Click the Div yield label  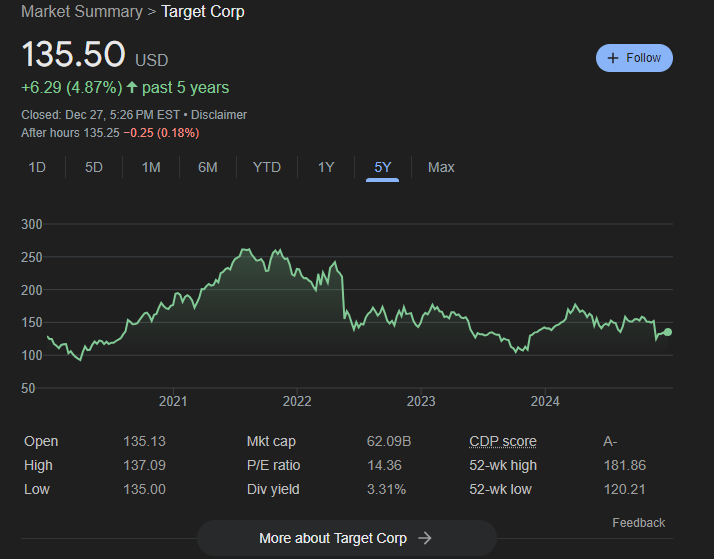tap(273, 489)
